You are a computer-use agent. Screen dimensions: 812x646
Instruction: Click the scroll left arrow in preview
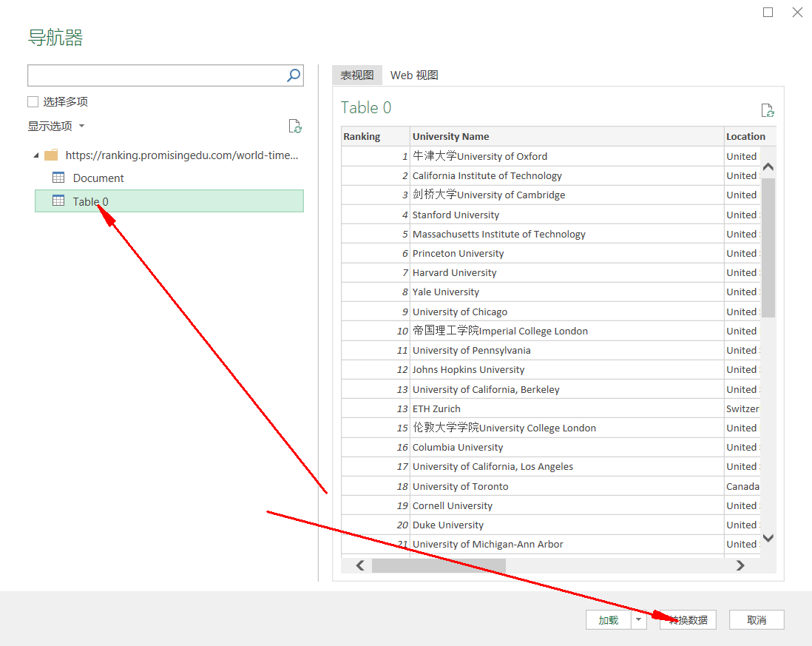click(360, 565)
